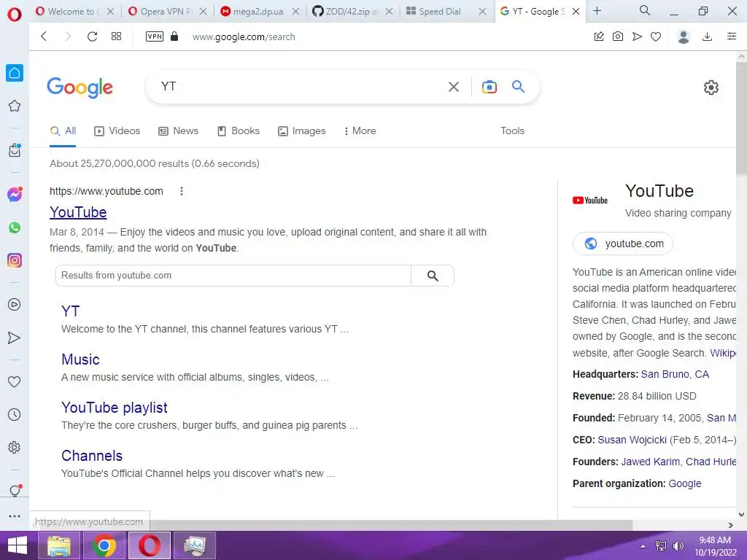This screenshot has height=560, width=747.
Task: Search in tabs with magnifier icon
Action: click(x=645, y=10)
